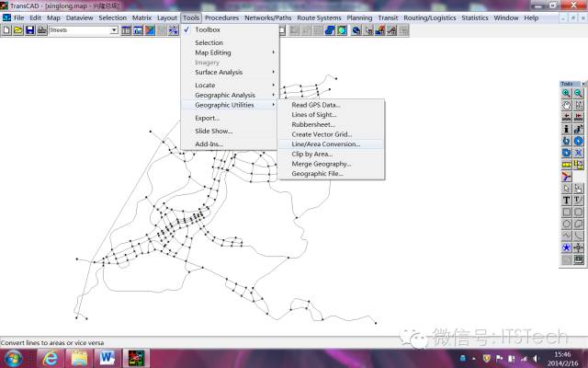Viewport: 588px width, 368px height.
Task: Choose the Info tool in Tools palette
Action: coord(567,129)
